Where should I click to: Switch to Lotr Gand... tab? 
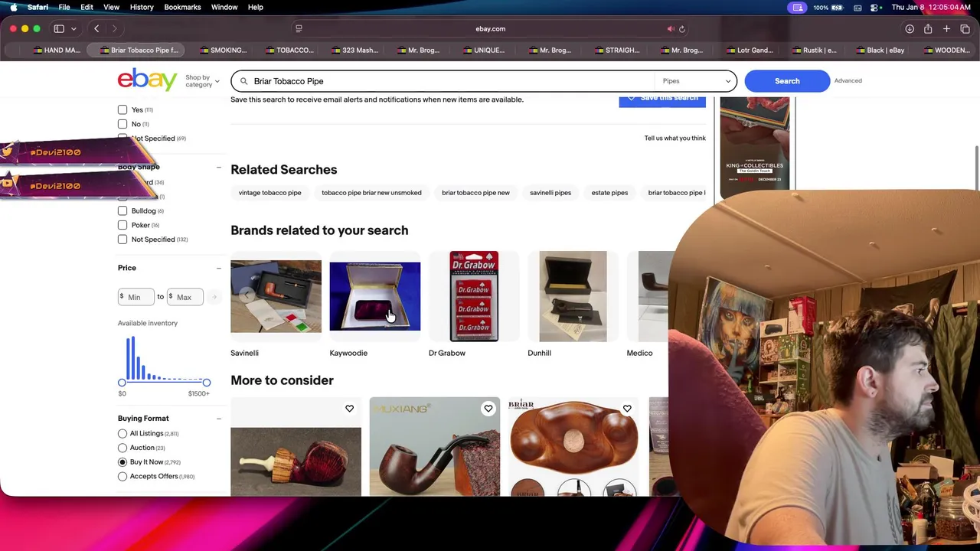click(749, 51)
